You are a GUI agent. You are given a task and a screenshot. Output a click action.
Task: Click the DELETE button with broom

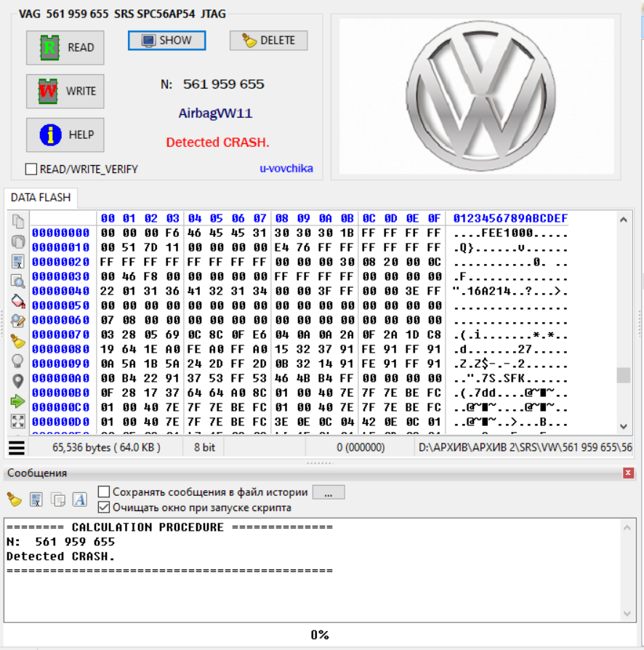click(268, 40)
